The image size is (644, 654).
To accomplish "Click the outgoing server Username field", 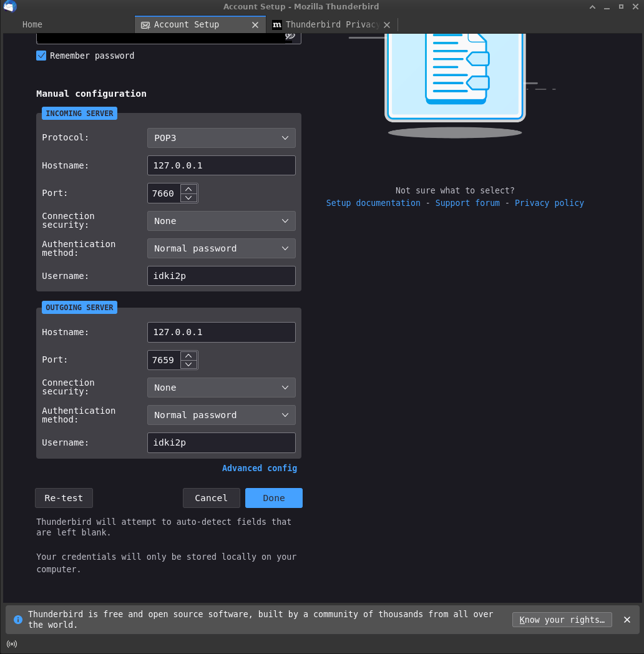I will [221, 442].
